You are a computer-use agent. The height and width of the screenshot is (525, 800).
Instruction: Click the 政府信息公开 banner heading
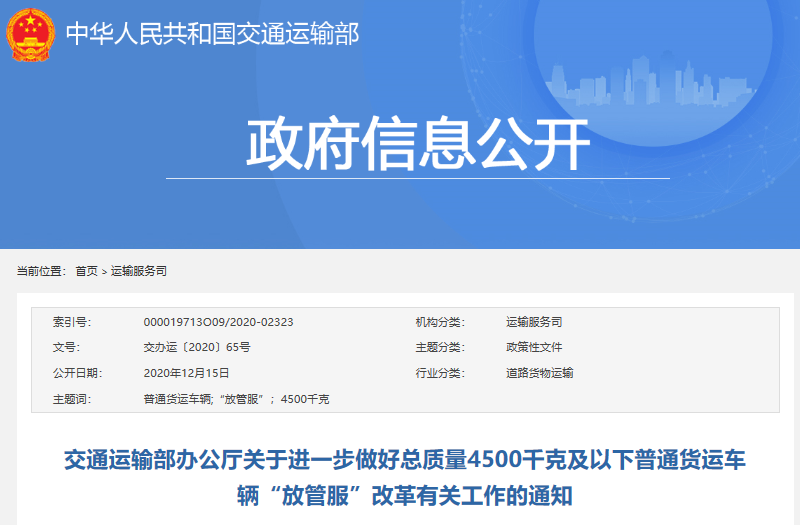pos(418,146)
